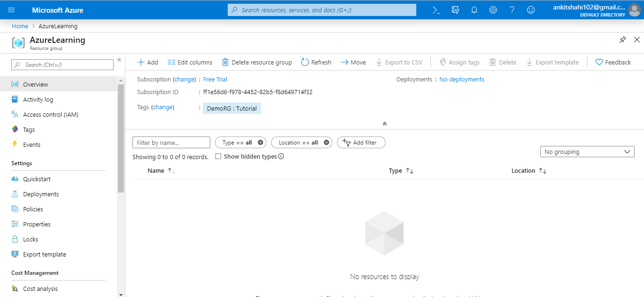644x297 pixels.
Task: Open the Directory + subscription filter icon
Action: [455, 10]
